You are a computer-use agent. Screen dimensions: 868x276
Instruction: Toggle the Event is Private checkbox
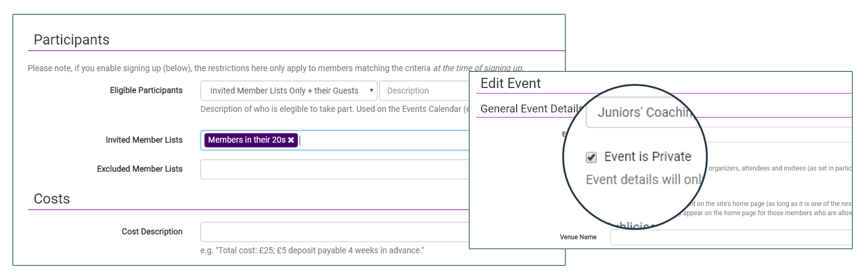pos(591,158)
